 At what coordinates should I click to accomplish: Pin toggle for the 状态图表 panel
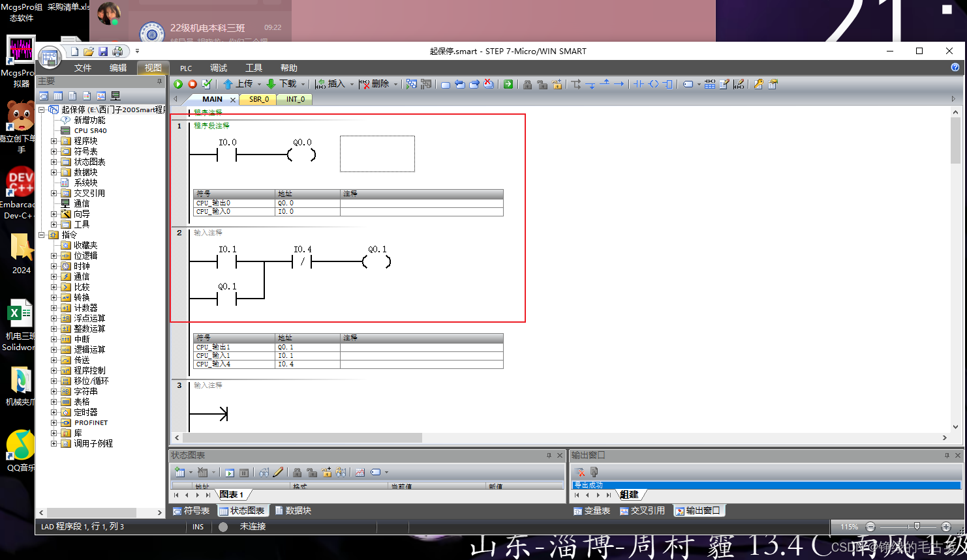point(549,456)
